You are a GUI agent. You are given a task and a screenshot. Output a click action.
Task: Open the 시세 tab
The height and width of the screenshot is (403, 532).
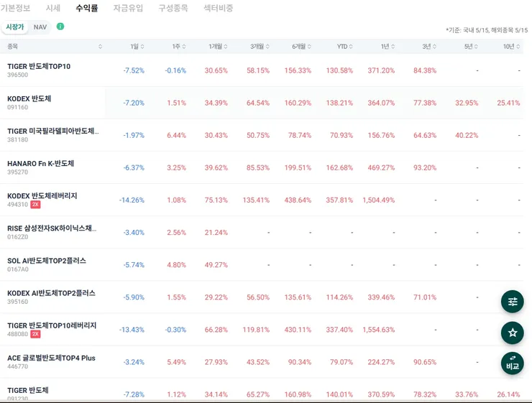[53, 8]
